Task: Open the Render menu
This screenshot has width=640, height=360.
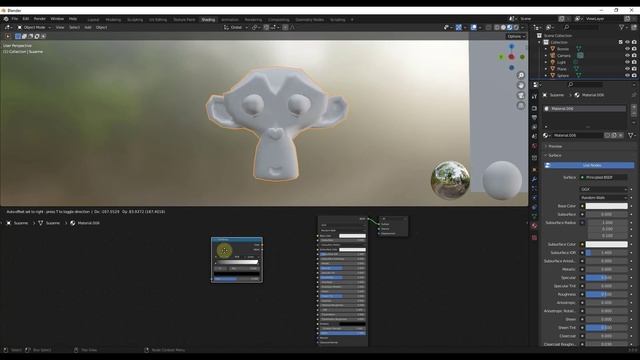Action: 40,19
